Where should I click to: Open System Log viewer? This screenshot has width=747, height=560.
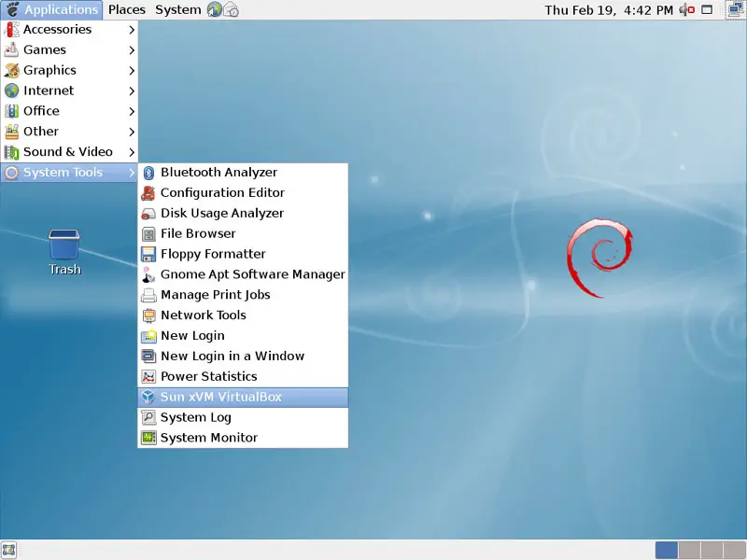(x=243, y=418)
